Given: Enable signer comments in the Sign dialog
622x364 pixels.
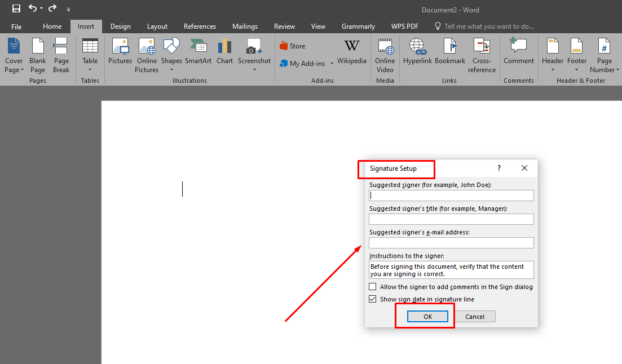Looking at the screenshot, I should click(372, 286).
